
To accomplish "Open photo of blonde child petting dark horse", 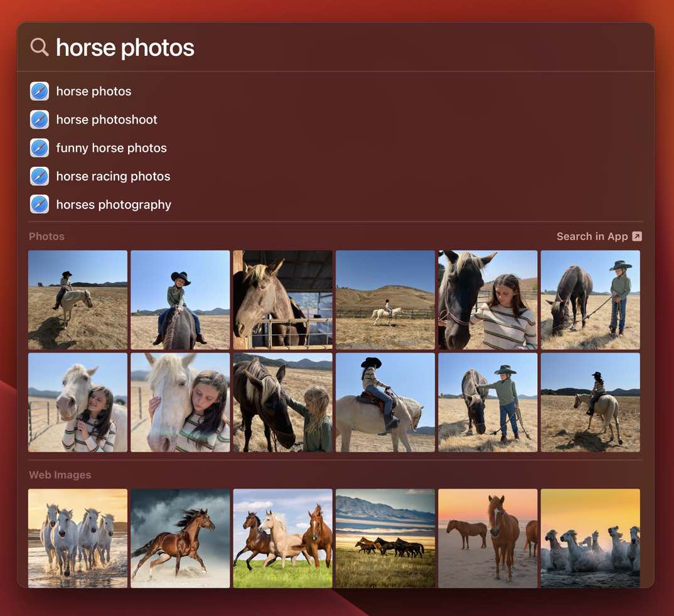I will point(283,403).
